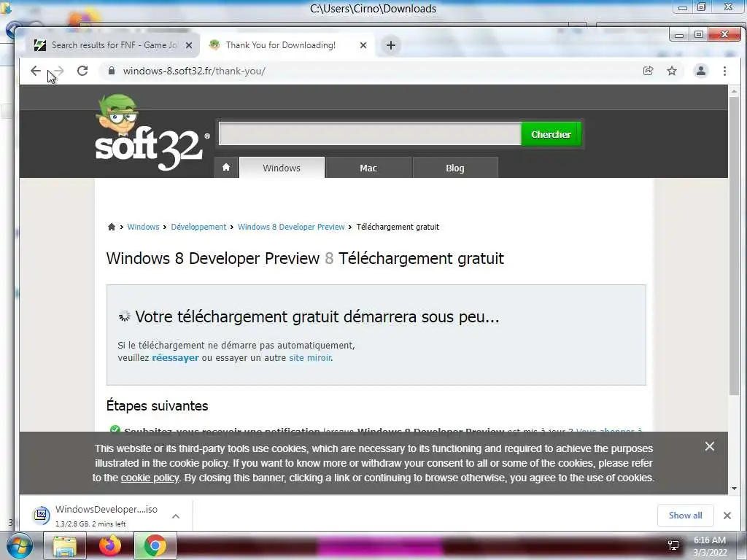
Task: Select the Blog navigation tab
Action: (x=455, y=168)
